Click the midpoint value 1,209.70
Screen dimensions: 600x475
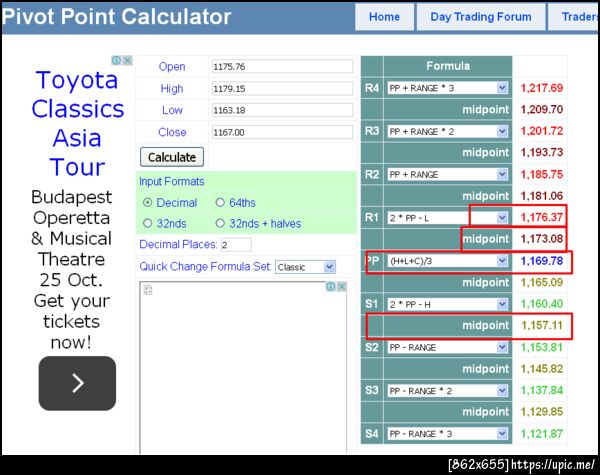(x=541, y=110)
